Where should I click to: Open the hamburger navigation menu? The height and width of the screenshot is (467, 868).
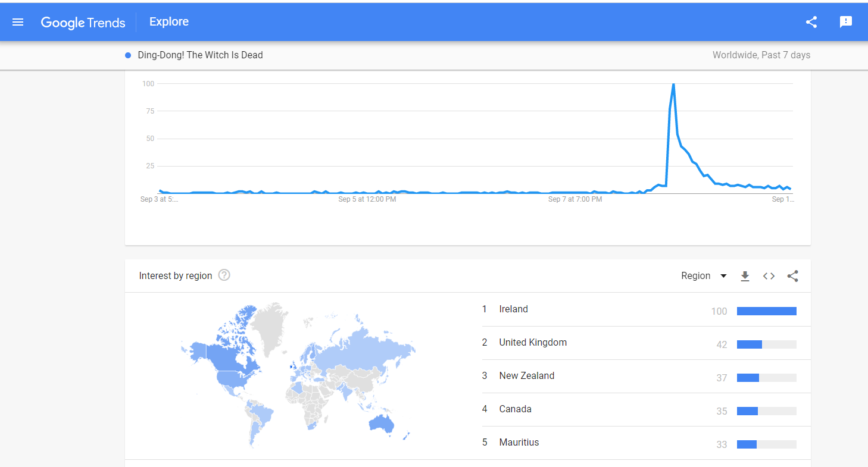18,22
